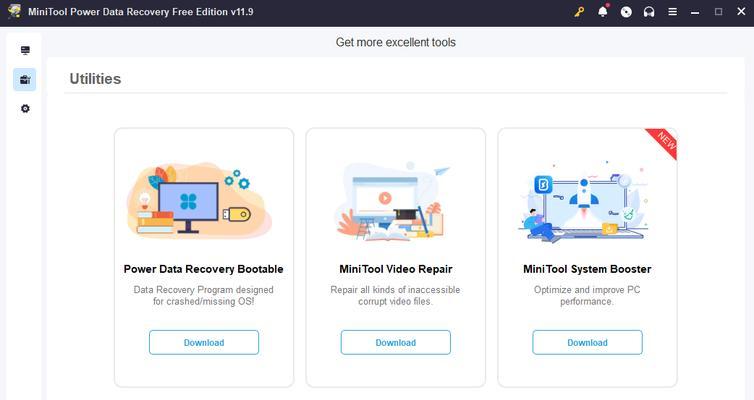Select the recovery monitor icon in sidebar
Screen dimensions: 754x400
coord(25,50)
